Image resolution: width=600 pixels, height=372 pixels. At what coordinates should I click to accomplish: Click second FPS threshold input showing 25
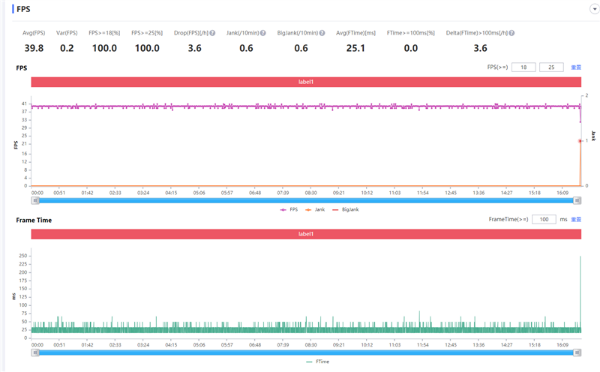coord(551,67)
